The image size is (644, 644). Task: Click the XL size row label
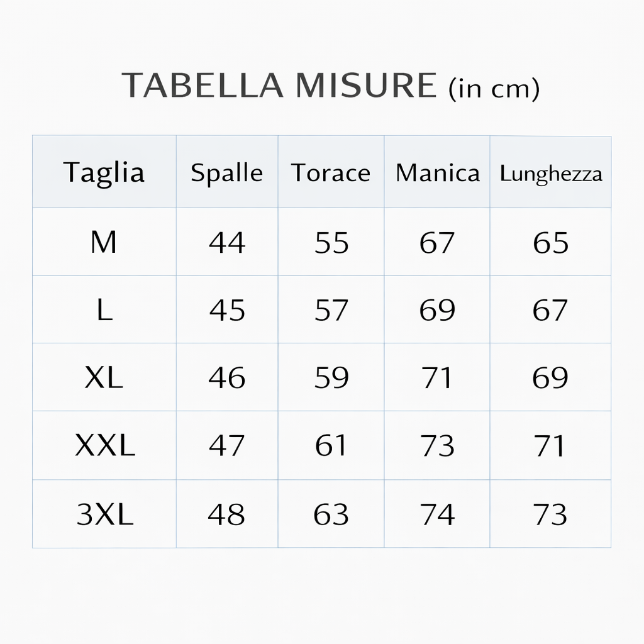pos(104,377)
